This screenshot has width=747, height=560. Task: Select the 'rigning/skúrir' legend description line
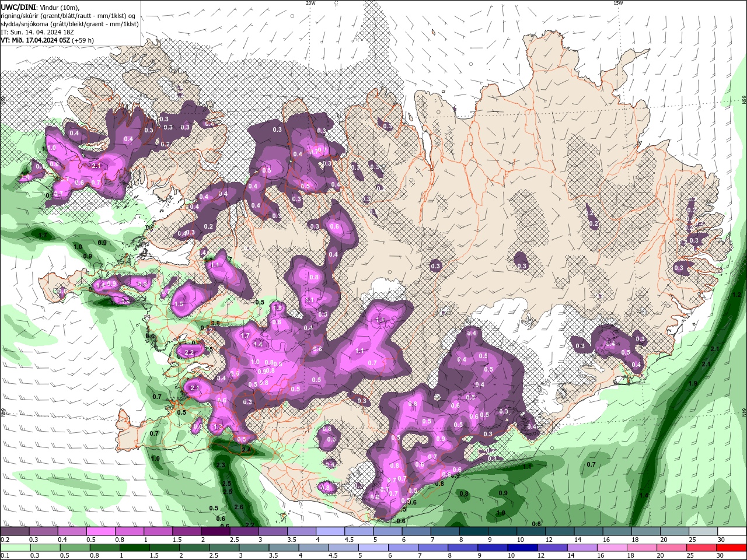(x=68, y=16)
